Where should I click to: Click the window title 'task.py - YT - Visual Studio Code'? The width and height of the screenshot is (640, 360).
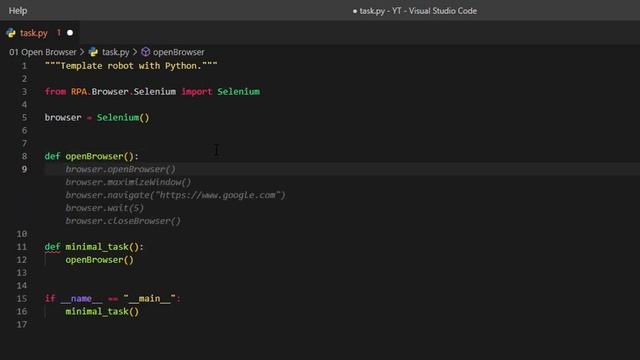418,11
